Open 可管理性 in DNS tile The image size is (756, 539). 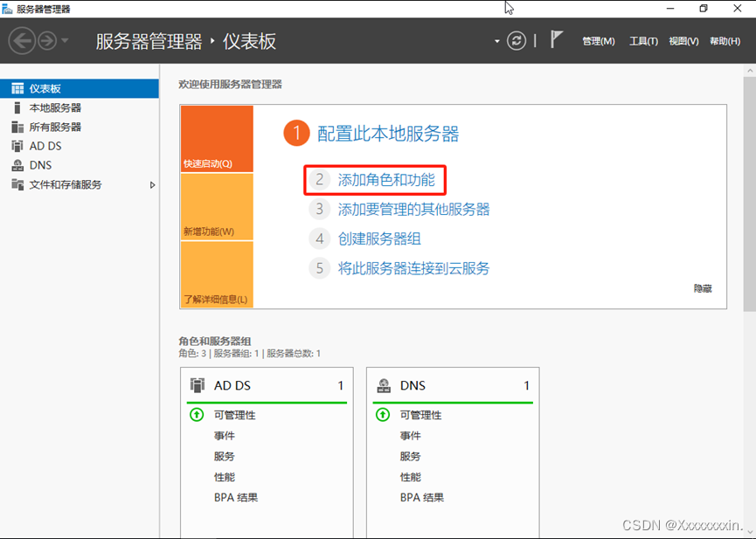421,415
